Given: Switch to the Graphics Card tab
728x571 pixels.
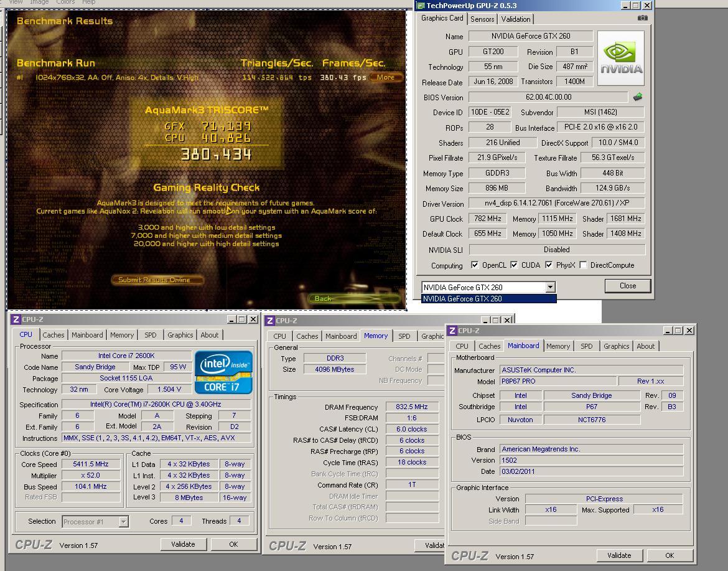Looking at the screenshot, I should 442,18.
